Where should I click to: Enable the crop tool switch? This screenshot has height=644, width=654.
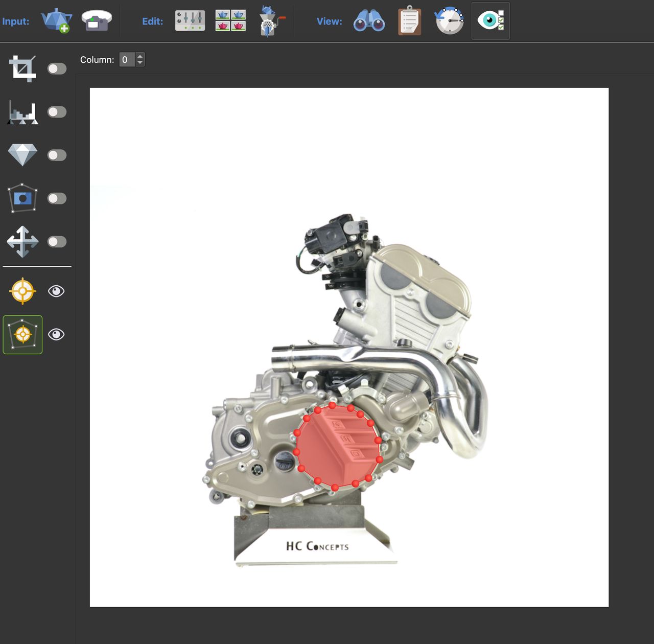point(57,68)
